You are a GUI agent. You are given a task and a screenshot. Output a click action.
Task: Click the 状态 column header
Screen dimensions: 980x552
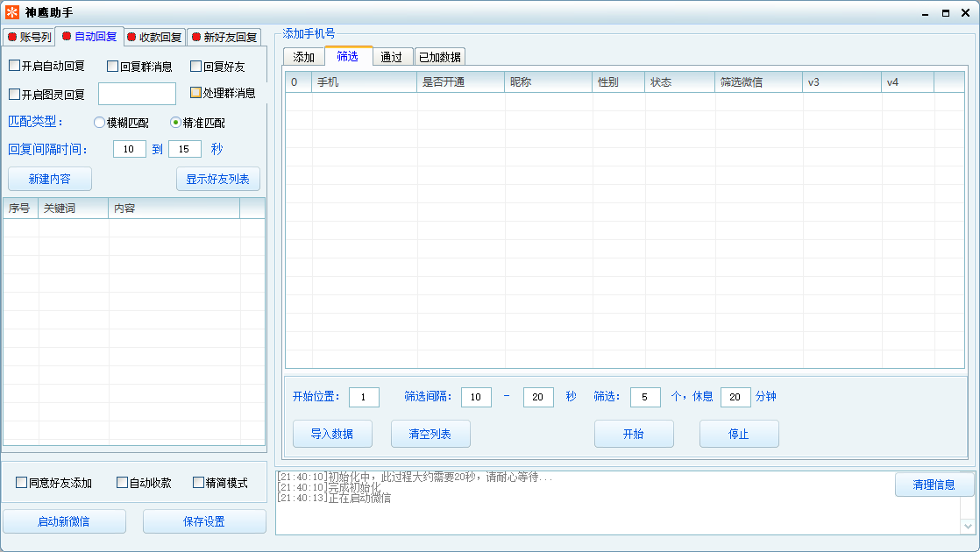tap(679, 81)
